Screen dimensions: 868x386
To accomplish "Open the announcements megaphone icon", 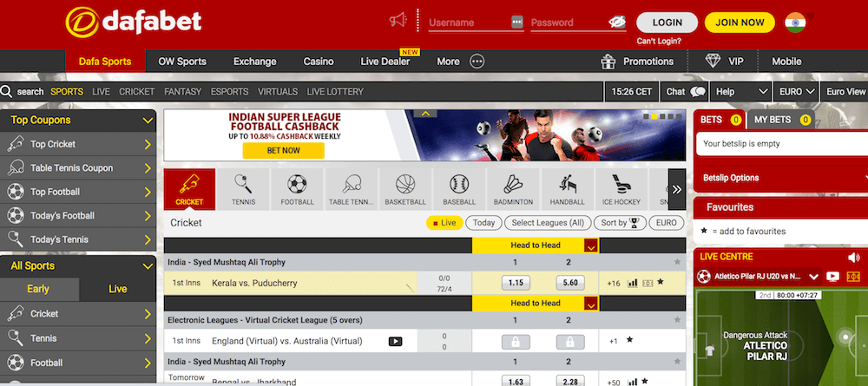I will [398, 21].
